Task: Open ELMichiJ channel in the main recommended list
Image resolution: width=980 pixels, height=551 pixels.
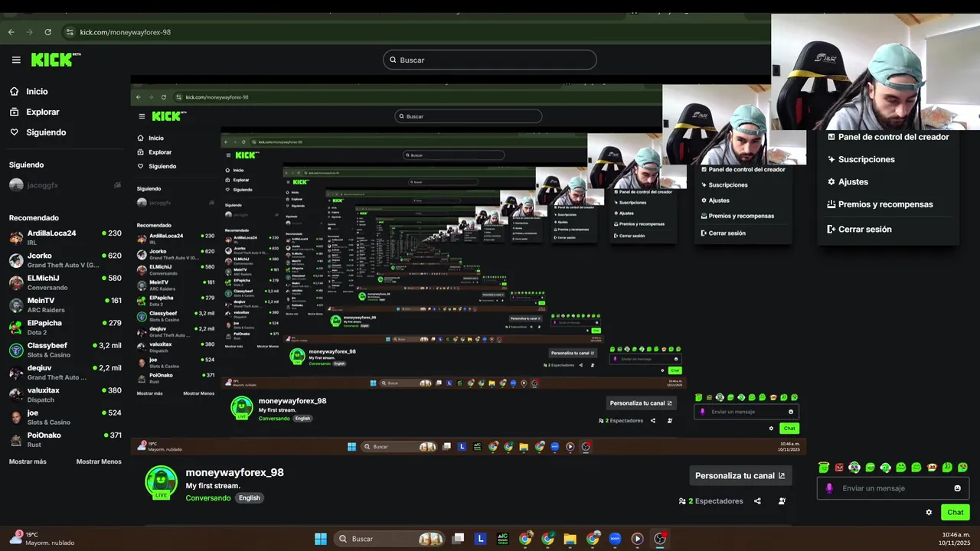Action: pyautogui.click(x=65, y=282)
